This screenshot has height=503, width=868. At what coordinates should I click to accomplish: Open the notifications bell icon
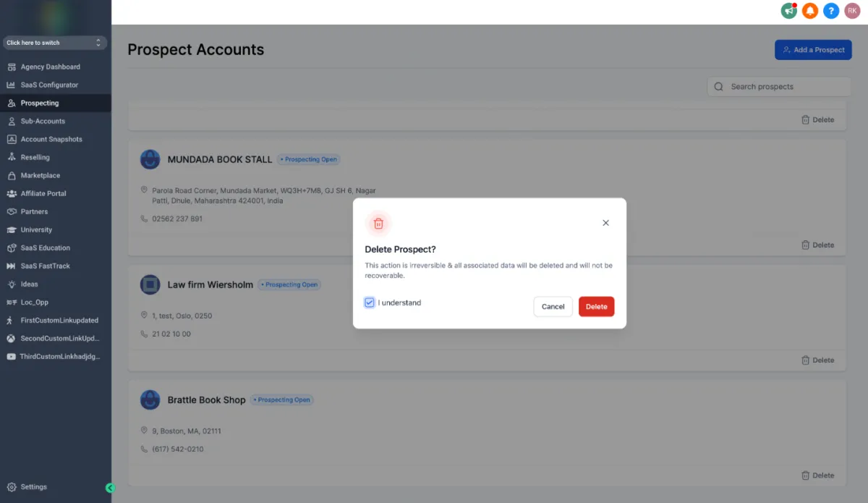[810, 11]
